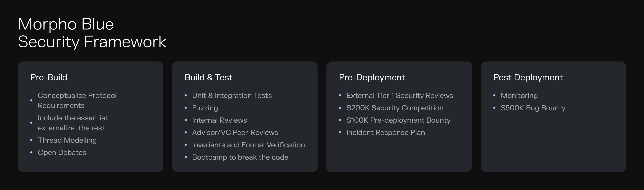The height and width of the screenshot is (190, 644).
Task: Select the Thread Modelling bullet
Action: [x=67, y=140]
